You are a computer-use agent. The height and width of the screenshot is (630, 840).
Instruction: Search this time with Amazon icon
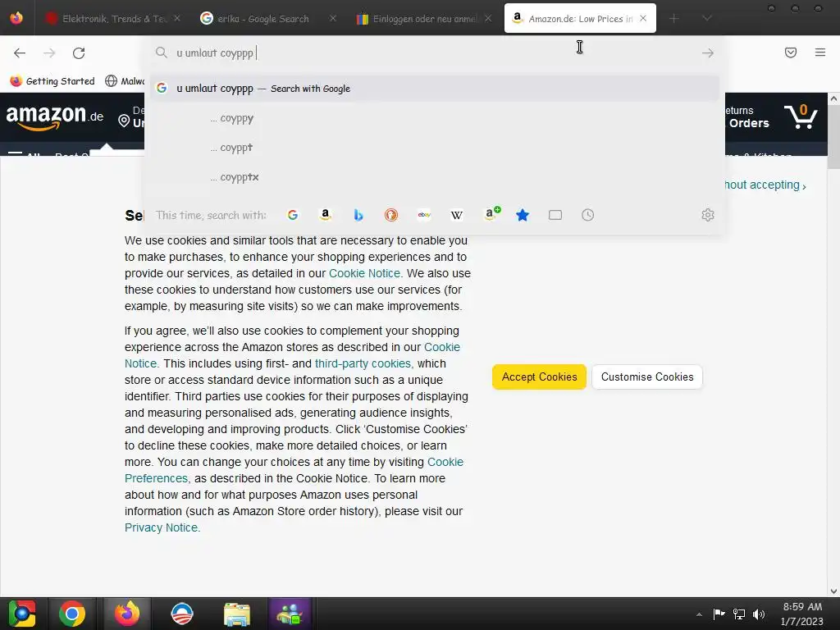click(325, 215)
